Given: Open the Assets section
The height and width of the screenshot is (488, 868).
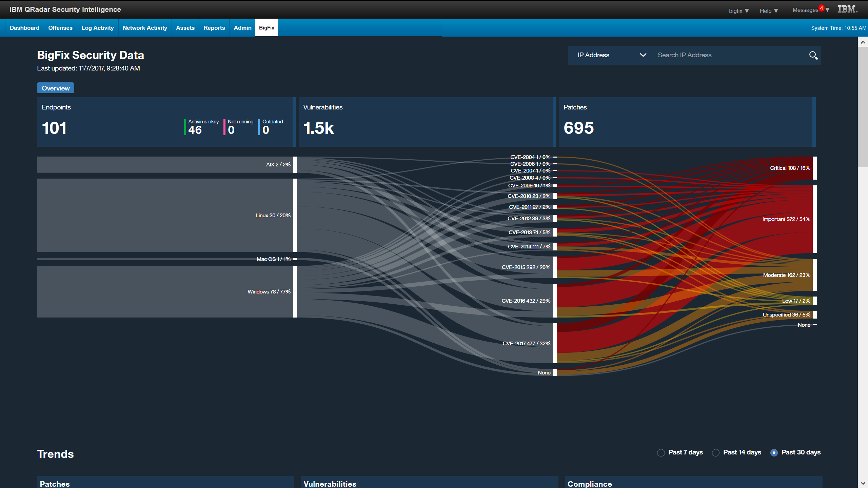Looking at the screenshot, I should tap(185, 27).
